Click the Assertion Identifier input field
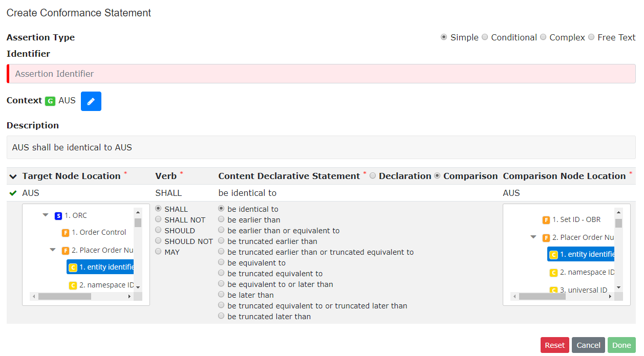 (205, 73)
